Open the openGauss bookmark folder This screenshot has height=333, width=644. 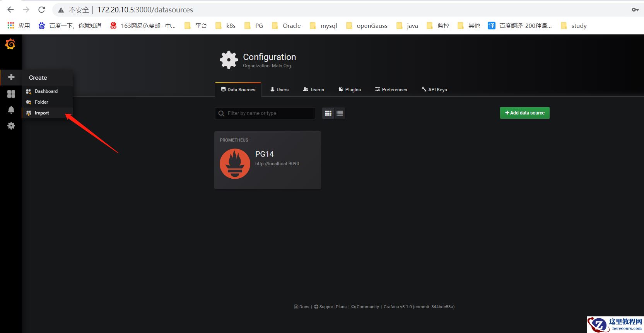coord(367,26)
